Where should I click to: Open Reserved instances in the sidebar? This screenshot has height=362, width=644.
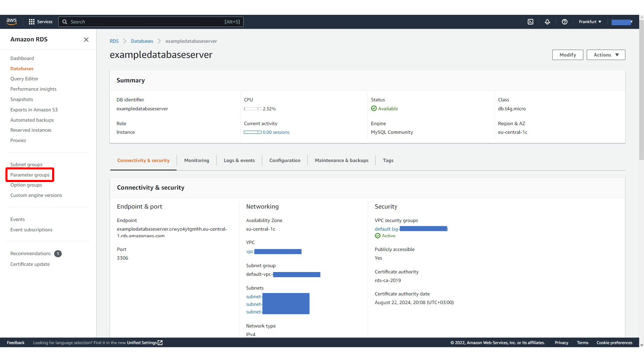point(31,130)
